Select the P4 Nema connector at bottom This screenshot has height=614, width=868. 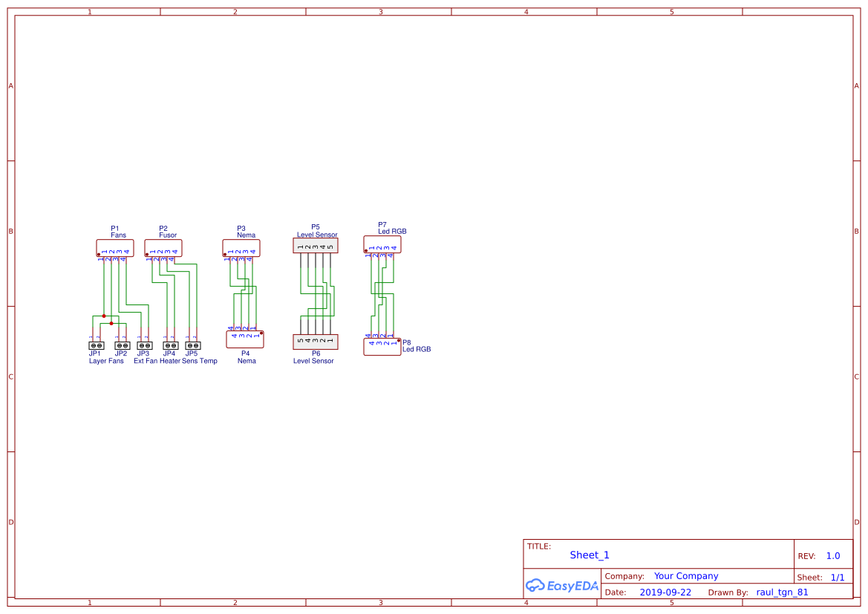245,339
